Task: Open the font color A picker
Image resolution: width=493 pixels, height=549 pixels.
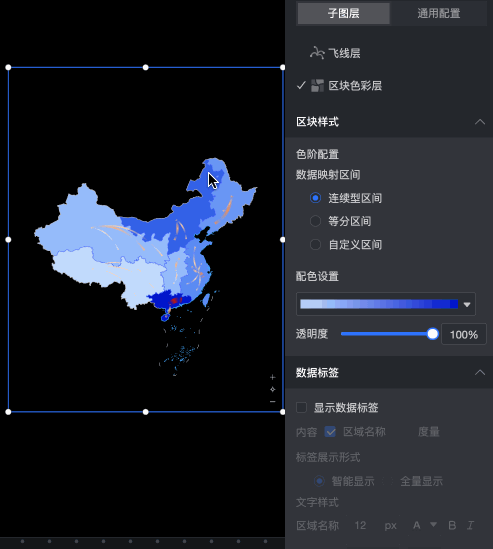Action: pyautogui.click(x=417, y=525)
